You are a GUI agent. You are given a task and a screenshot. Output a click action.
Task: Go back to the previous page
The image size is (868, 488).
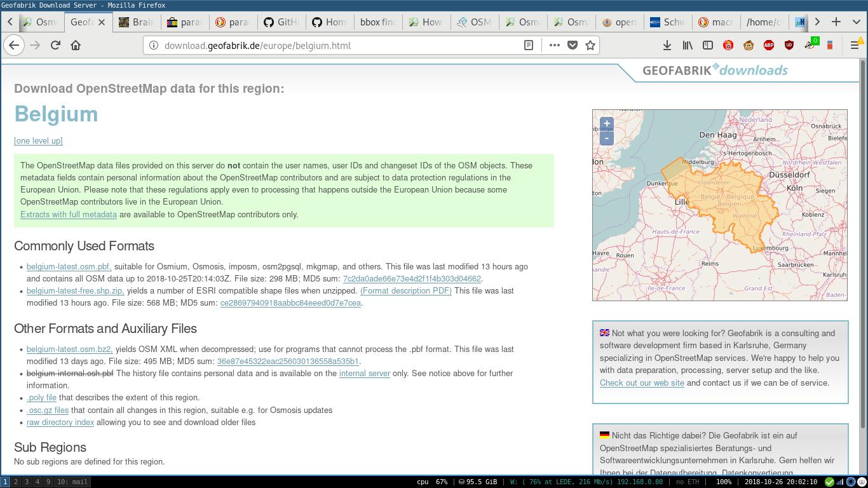point(14,45)
